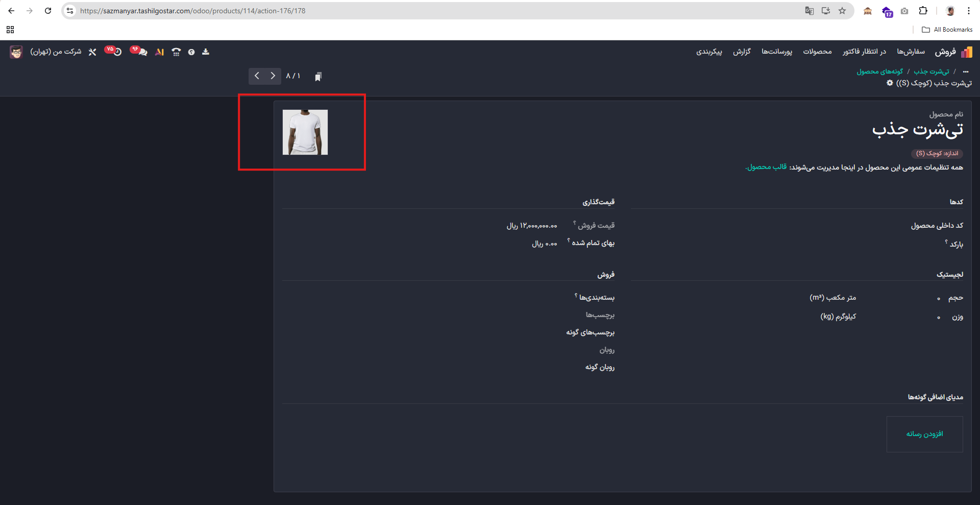Click browser back arrow
The image size is (980, 505).
click(x=11, y=11)
